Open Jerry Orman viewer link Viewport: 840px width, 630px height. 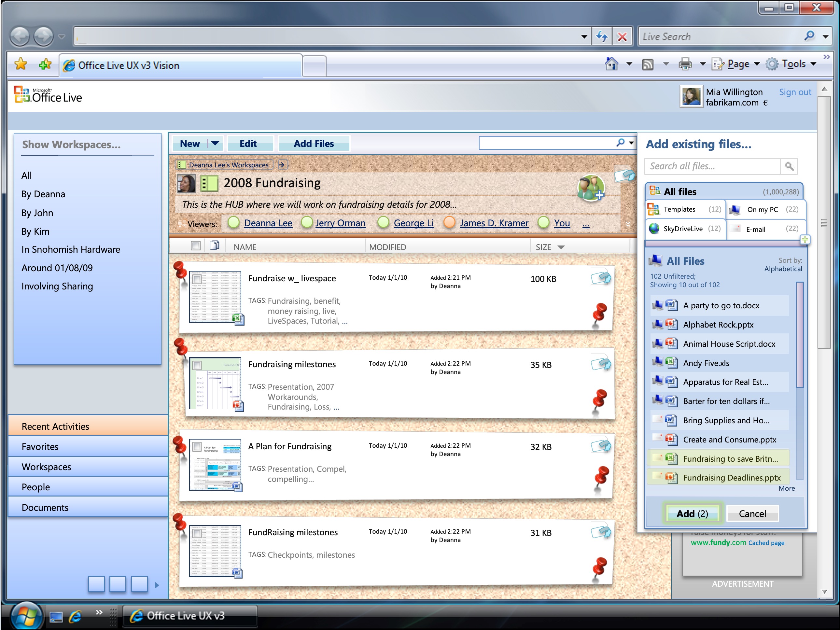(x=340, y=223)
